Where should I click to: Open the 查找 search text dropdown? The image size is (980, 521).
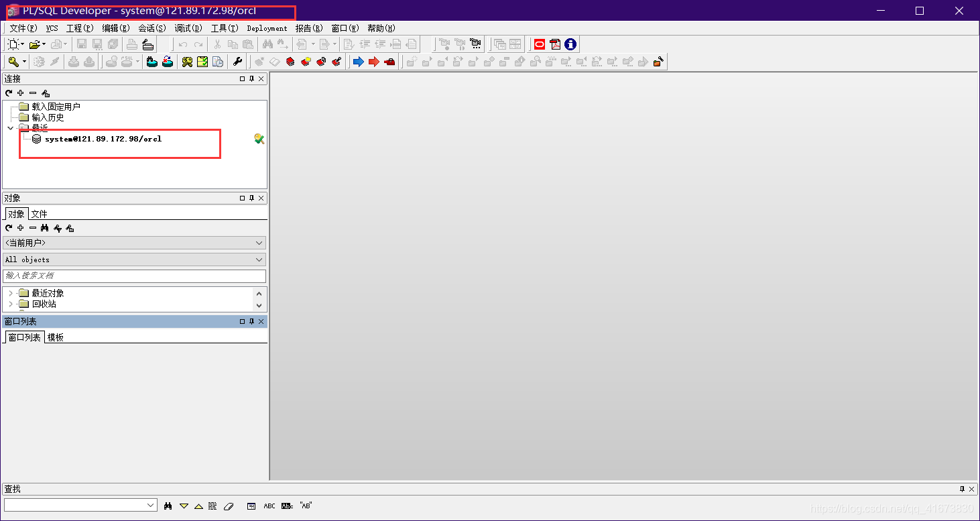click(x=151, y=505)
